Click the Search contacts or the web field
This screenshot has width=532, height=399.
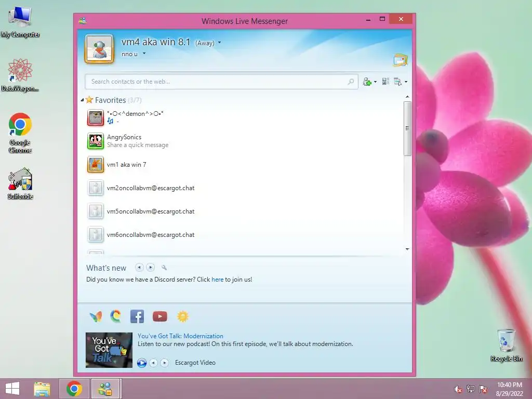click(x=221, y=82)
